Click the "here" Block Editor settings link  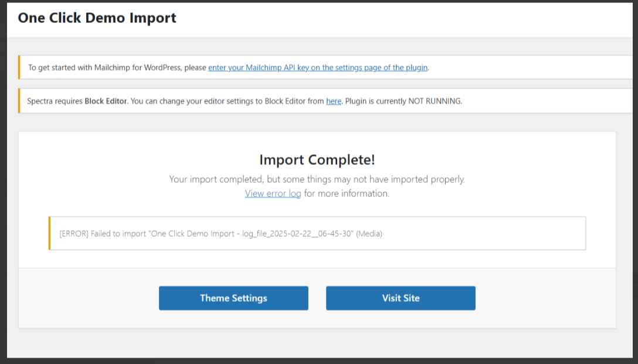[x=334, y=101]
